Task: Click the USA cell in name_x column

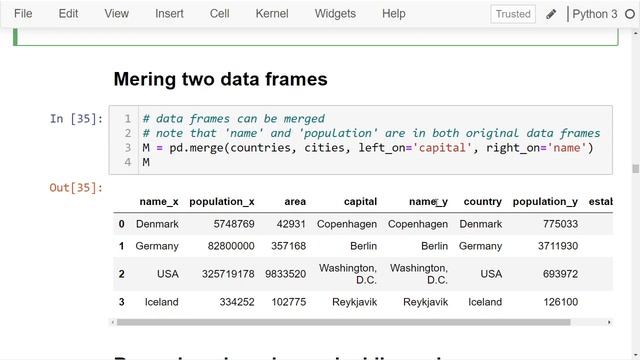Action: pos(168,274)
